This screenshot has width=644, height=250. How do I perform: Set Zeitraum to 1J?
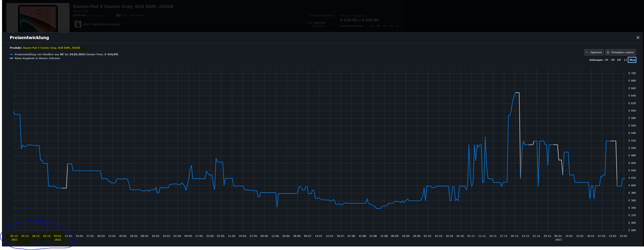click(x=625, y=60)
